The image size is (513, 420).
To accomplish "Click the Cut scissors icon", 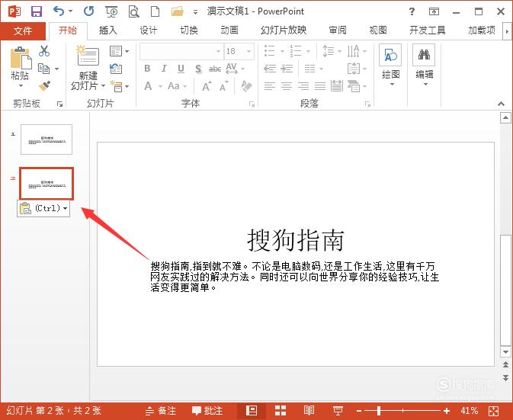I will point(44,51).
